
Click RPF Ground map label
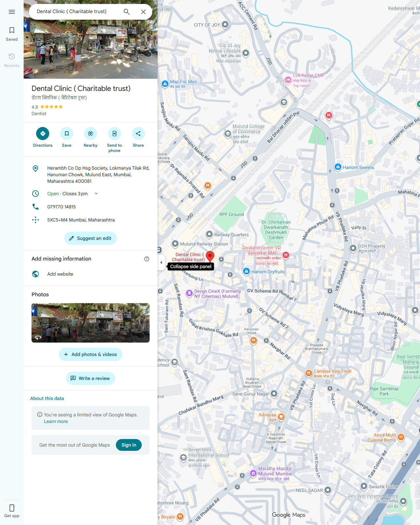click(x=232, y=215)
